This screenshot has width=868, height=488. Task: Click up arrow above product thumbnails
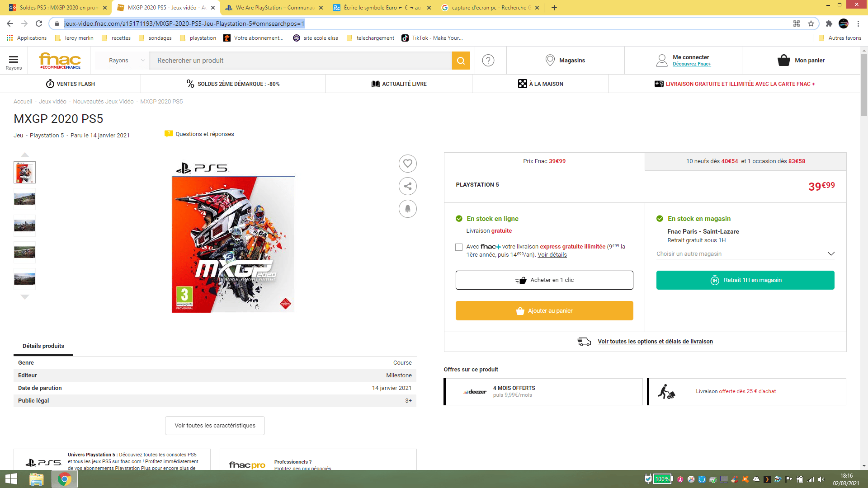tap(25, 155)
